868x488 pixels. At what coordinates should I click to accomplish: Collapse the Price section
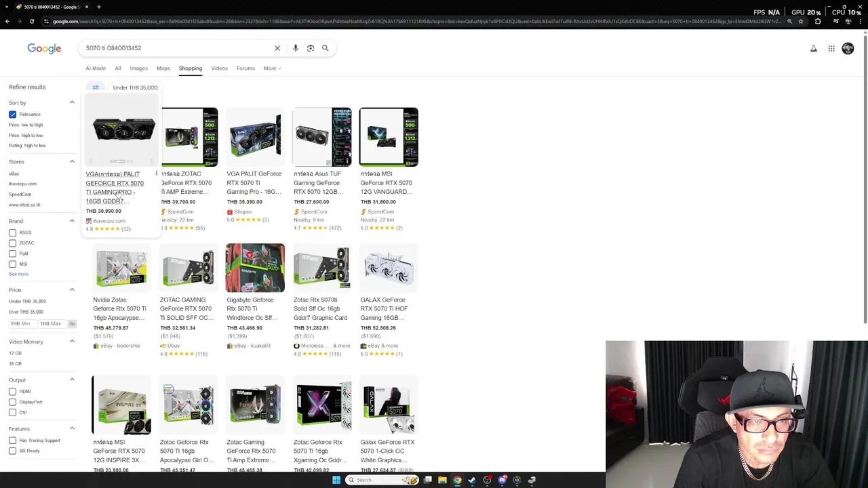coord(72,289)
